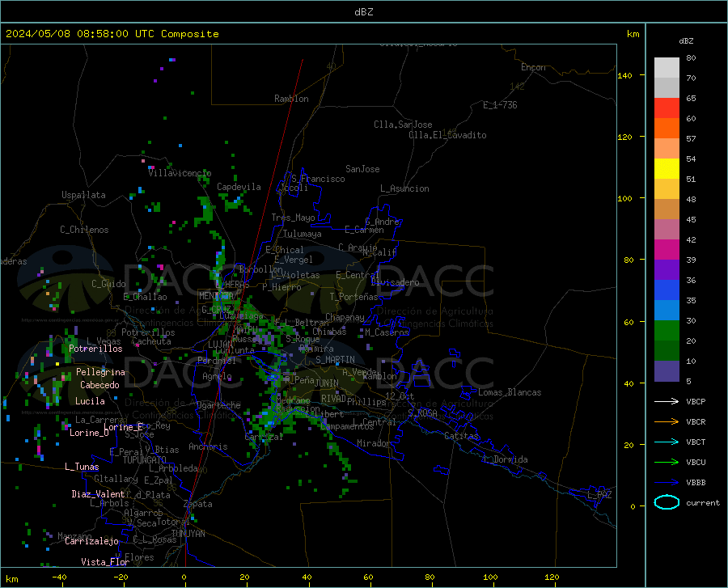
Task: Pick the magenta 42 dBZ color swatch
Action: [x=667, y=250]
